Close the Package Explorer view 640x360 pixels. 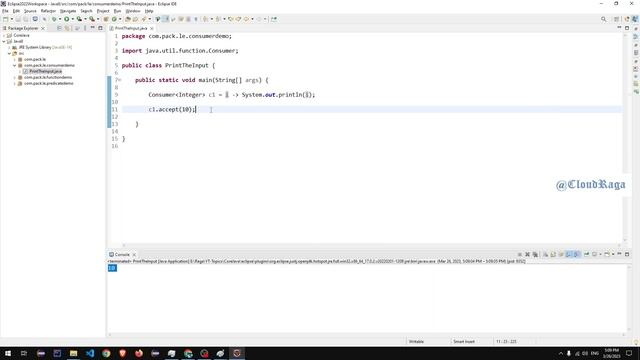43,28
